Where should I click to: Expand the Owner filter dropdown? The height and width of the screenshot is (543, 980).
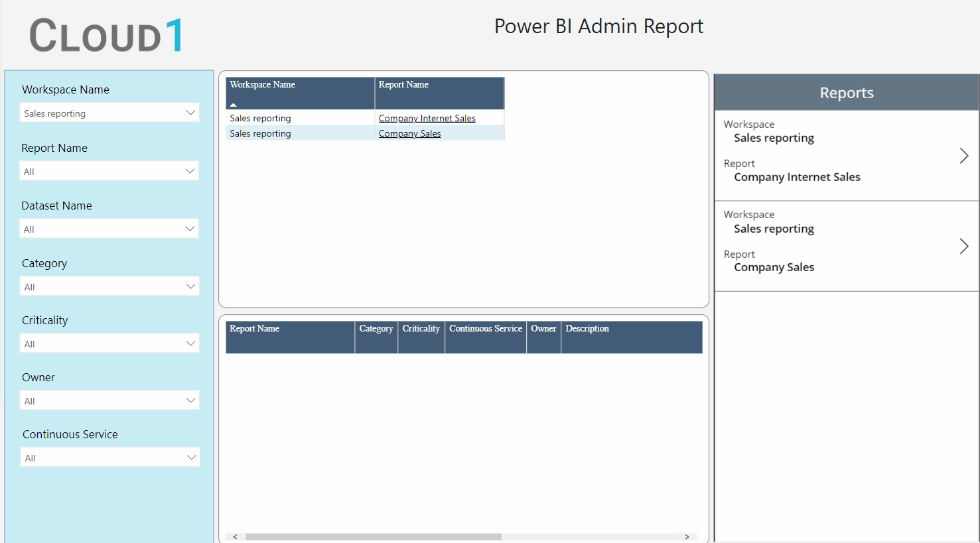pyautogui.click(x=109, y=400)
